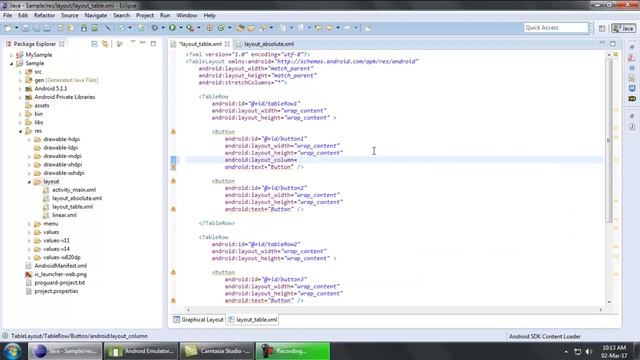Select project.properties file
The image size is (640, 360).
tap(56, 291)
